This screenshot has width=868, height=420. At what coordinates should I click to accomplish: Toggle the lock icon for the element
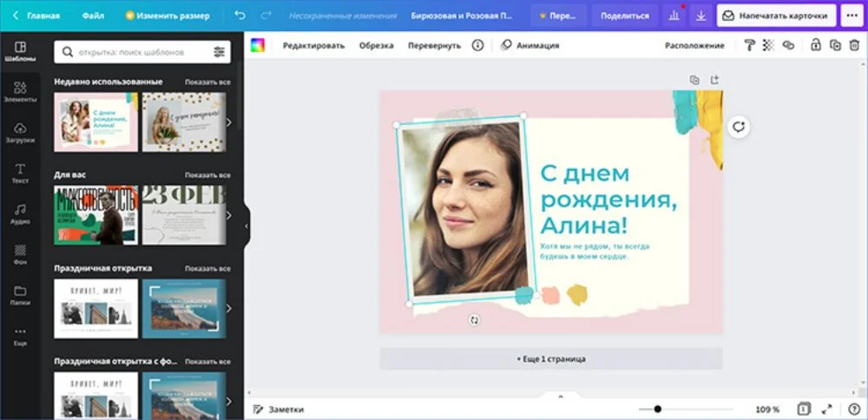coord(815,45)
